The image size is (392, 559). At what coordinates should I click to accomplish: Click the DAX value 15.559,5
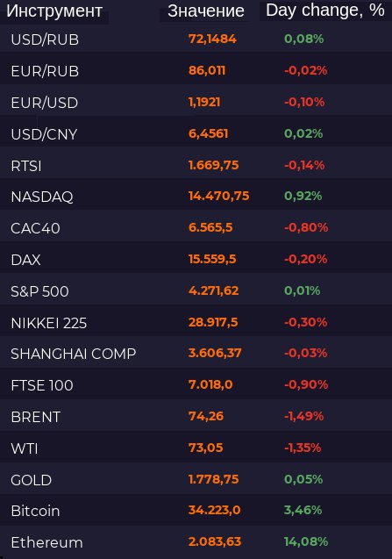[x=212, y=259]
